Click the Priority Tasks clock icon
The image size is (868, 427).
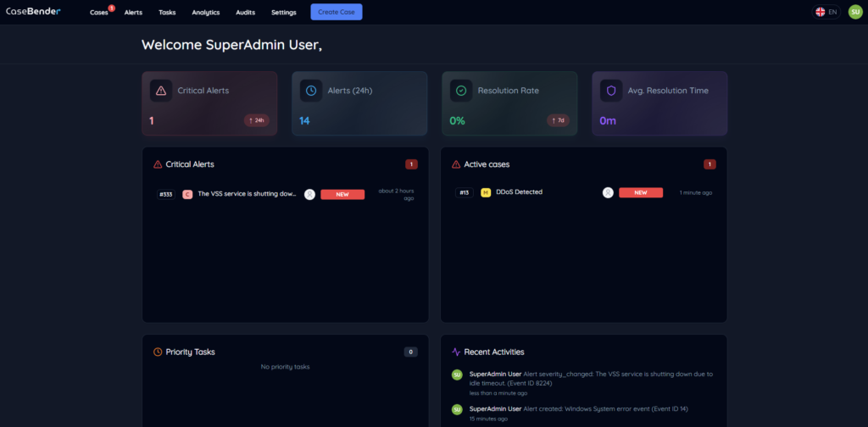point(158,352)
